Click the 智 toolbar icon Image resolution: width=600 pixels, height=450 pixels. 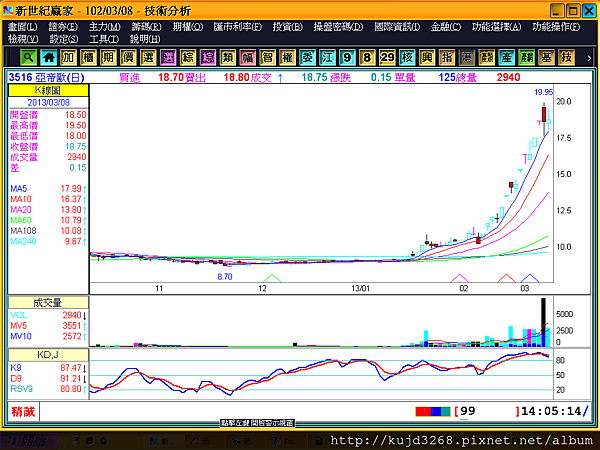267,58
